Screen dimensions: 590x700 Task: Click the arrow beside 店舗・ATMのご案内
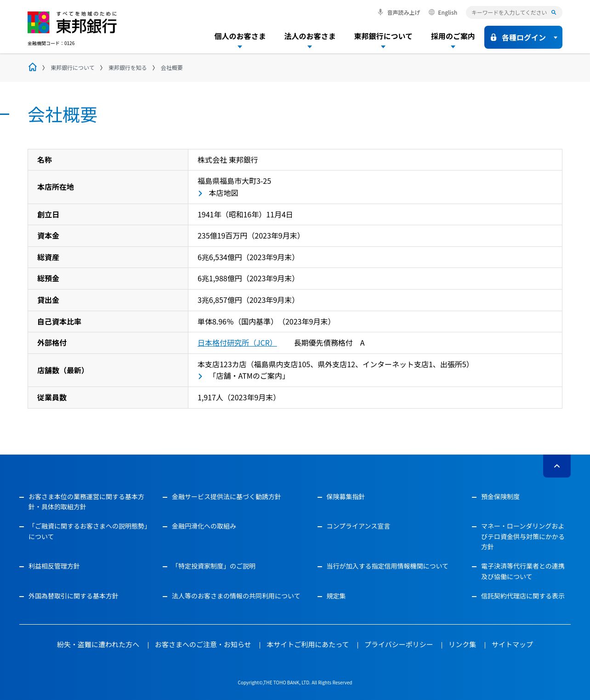pos(200,376)
